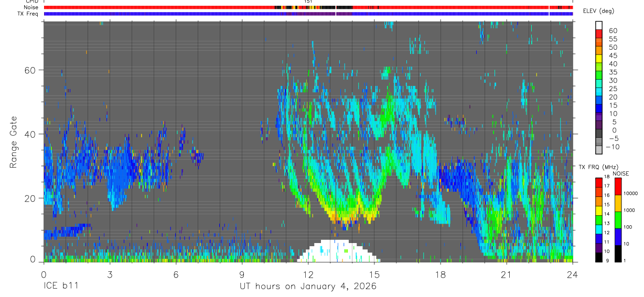Screen dimensions: 644x297
Task: Click the 60 tick label on Range Gate axis
Action: [x=29, y=70]
